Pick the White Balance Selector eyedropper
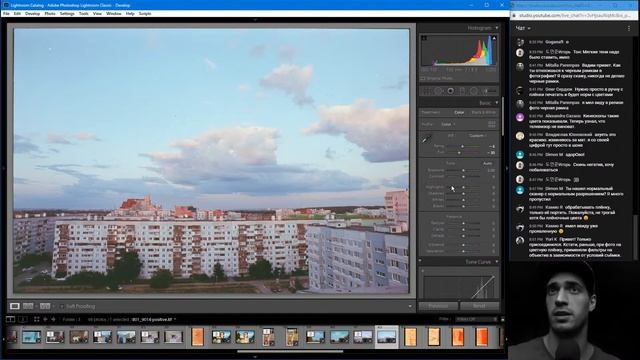This screenshot has height=360, width=640. (426, 140)
